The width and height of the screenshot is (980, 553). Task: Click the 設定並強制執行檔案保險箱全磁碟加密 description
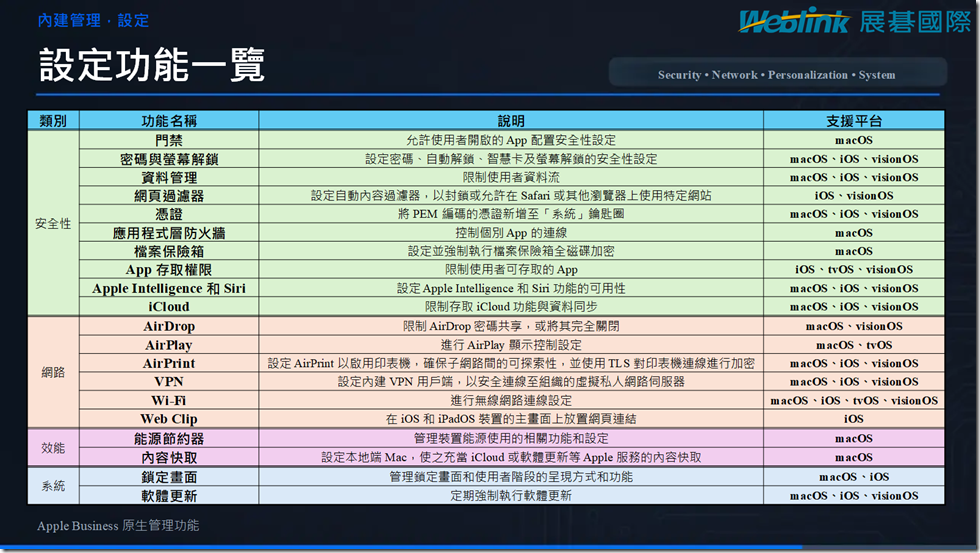511,251
